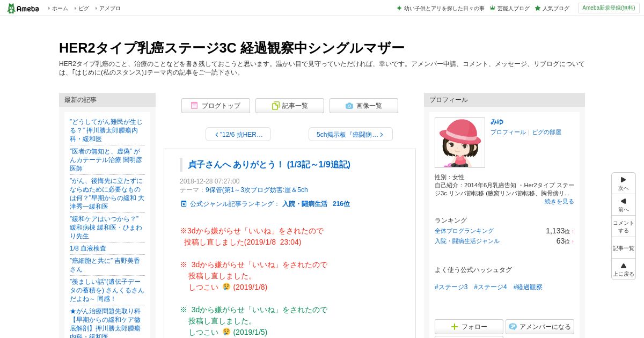Open プロフィール link under みゆ
This screenshot has width=644, height=338.
508,132
